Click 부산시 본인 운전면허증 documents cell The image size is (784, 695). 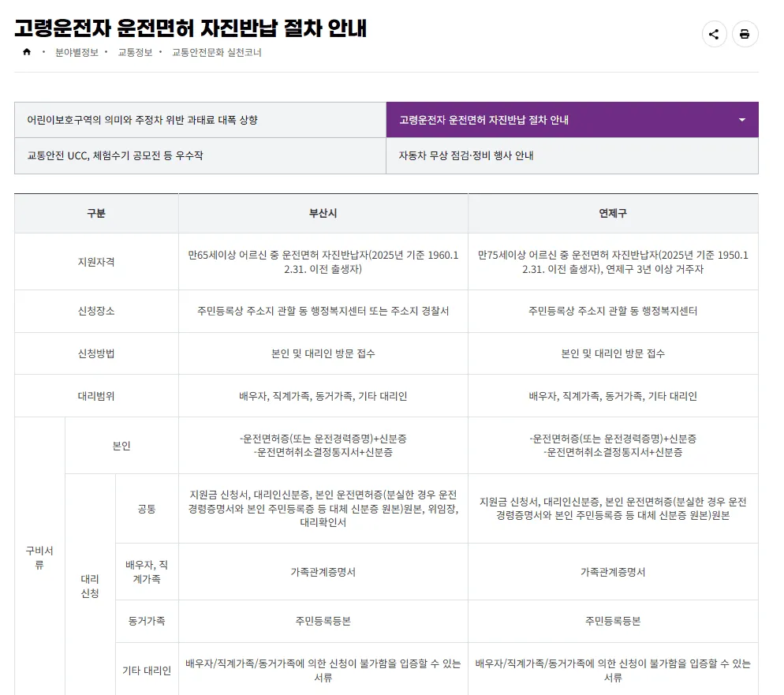click(323, 446)
